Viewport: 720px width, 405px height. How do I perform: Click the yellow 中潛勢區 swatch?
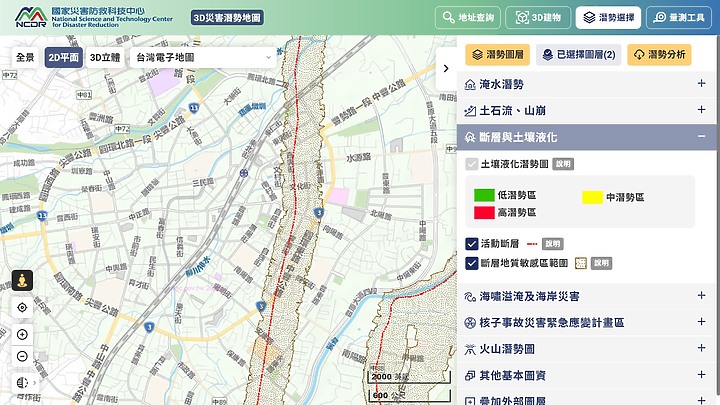(x=592, y=197)
